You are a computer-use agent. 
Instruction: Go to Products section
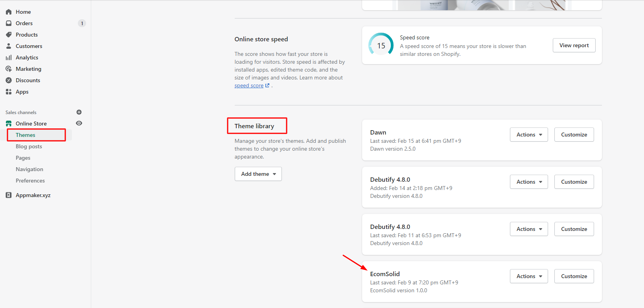point(27,35)
